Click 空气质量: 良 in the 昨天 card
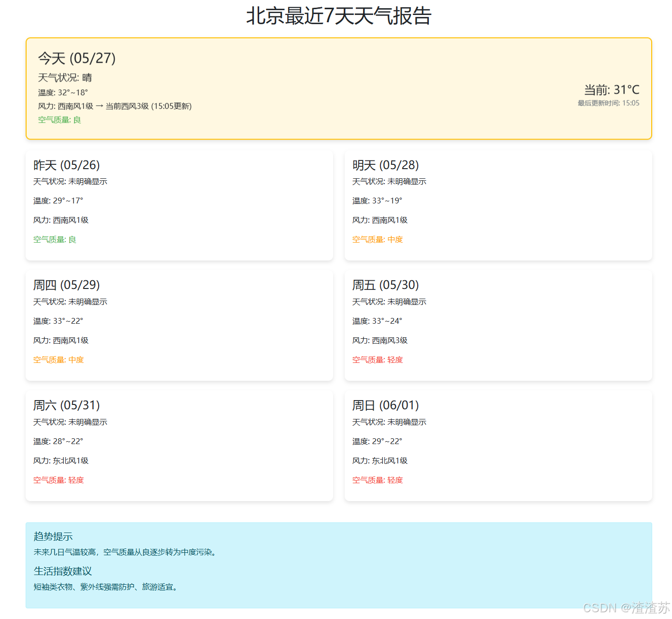This screenshot has width=672, height=619. 55,239
